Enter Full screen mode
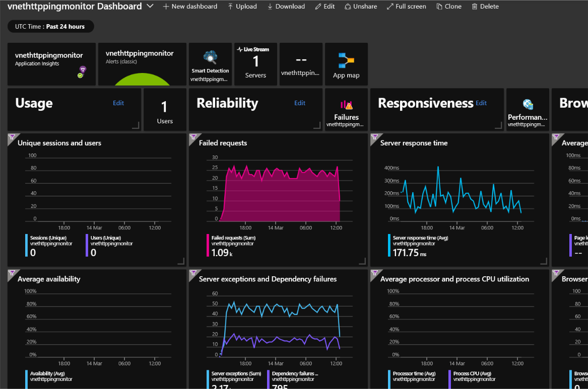Screen dimensions: 588x389 click(x=407, y=7)
